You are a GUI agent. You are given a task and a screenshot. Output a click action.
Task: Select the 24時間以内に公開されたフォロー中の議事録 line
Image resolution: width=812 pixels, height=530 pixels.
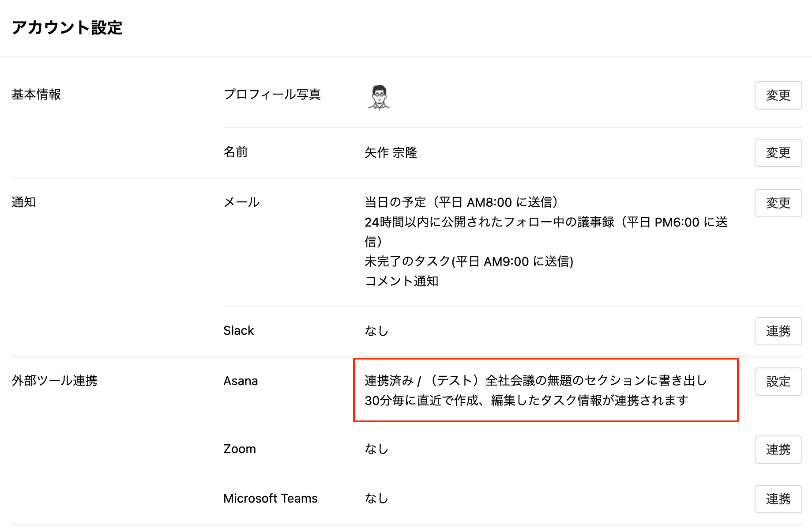tap(546, 231)
